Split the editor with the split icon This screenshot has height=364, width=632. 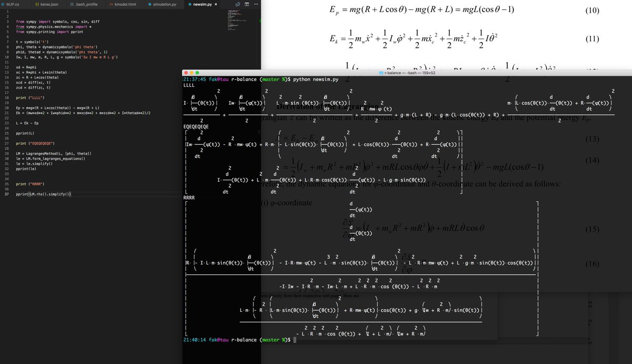tap(247, 4)
